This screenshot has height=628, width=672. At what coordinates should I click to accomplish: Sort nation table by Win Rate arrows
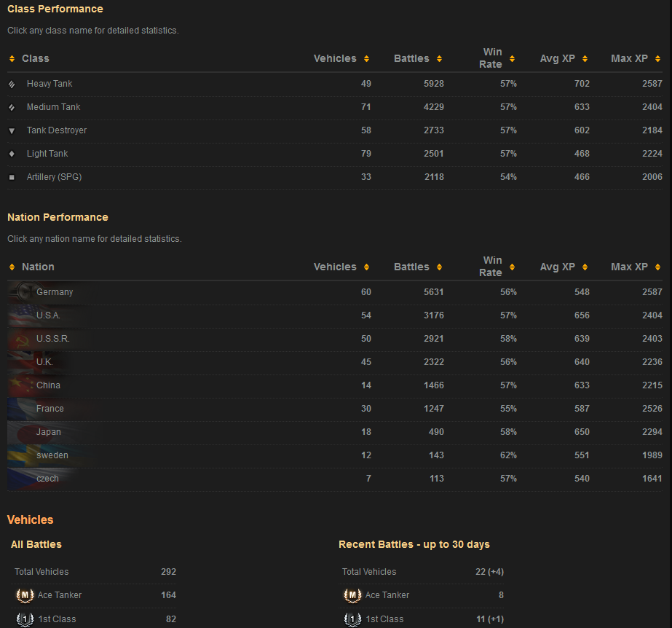pyautogui.click(x=512, y=267)
